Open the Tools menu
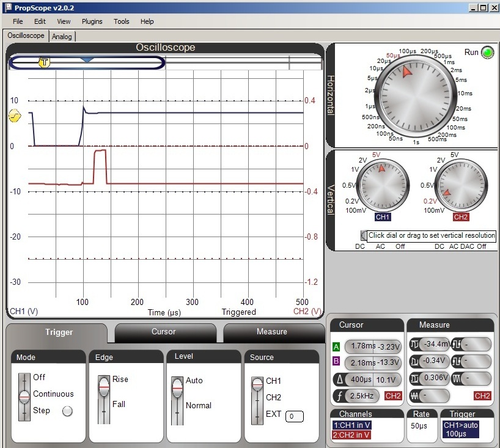The height and width of the screenshot is (448, 500). click(x=122, y=21)
